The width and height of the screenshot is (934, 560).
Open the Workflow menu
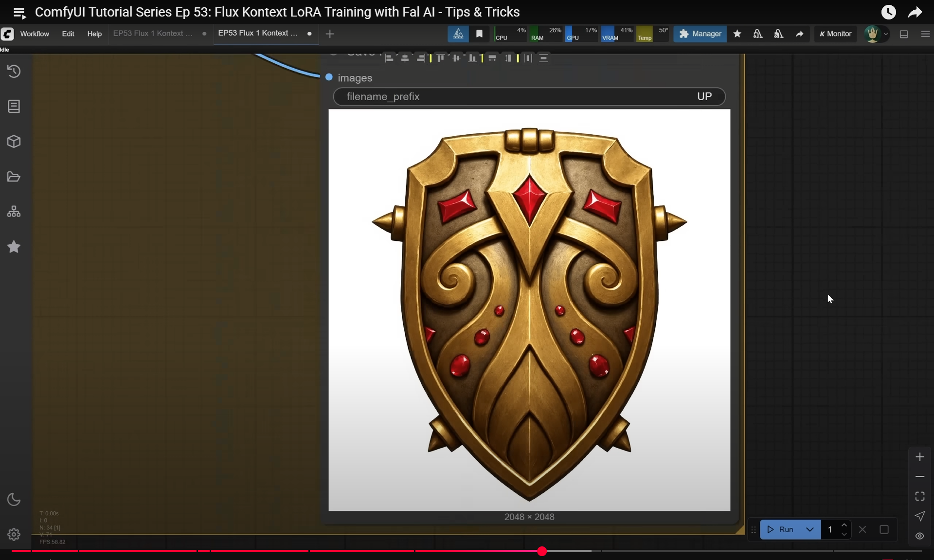click(35, 34)
